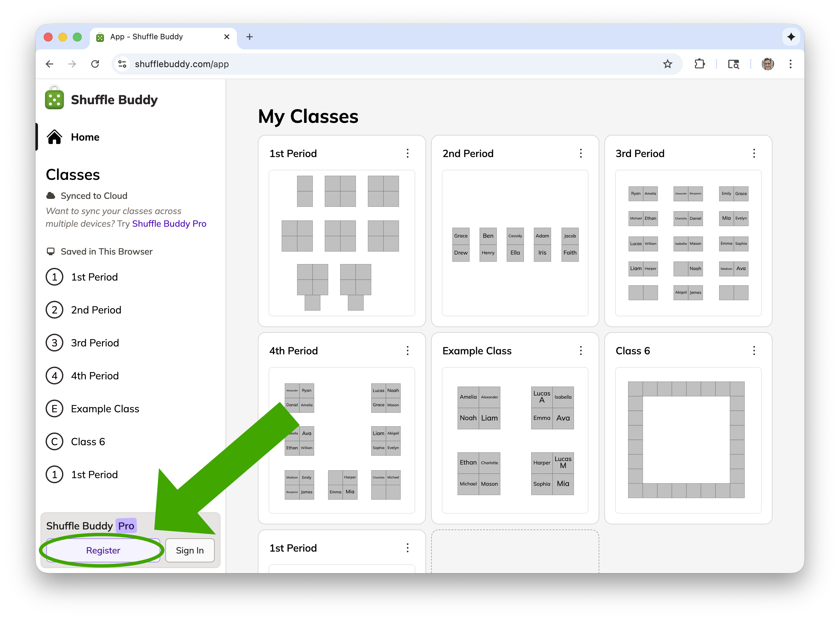The width and height of the screenshot is (840, 620).
Task: Open site information icon in address bar
Action: point(122,64)
